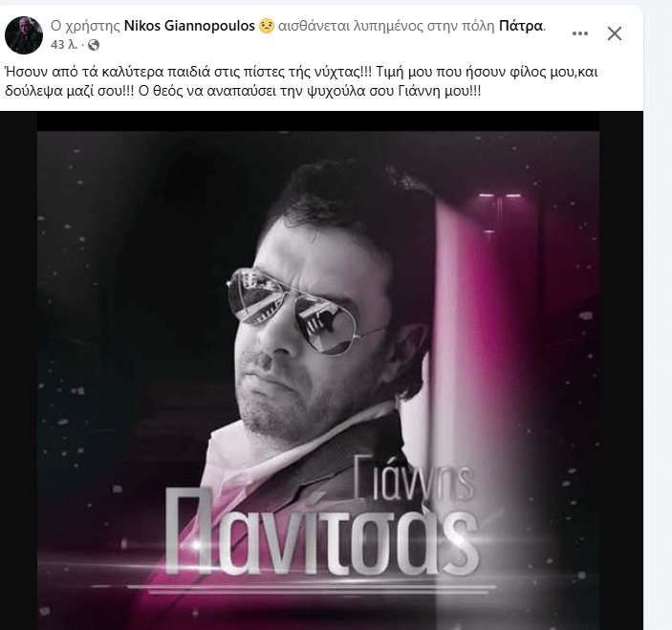672x630 pixels.
Task: Open the Nikos Giannopoulos profile link
Action: click(x=198, y=27)
